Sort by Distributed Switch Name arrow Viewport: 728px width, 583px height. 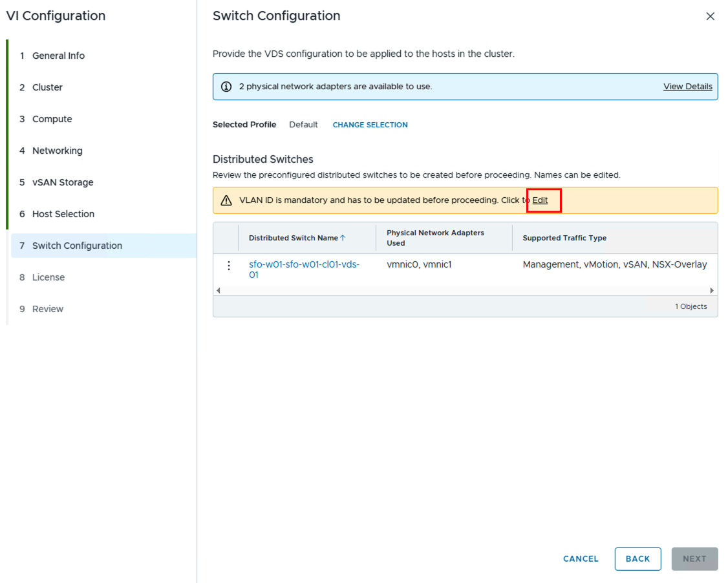[343, 238]
